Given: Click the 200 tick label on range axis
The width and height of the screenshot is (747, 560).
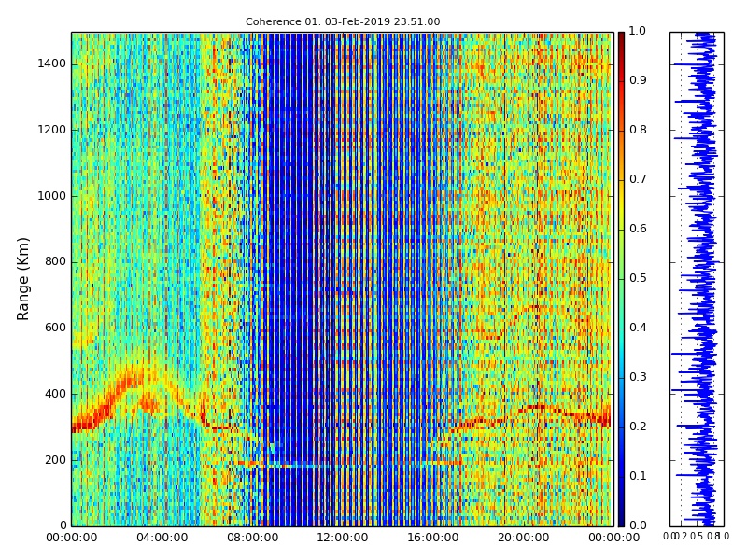Looking at the screenshot, I should pyautogui.click(x=56, y=460).
